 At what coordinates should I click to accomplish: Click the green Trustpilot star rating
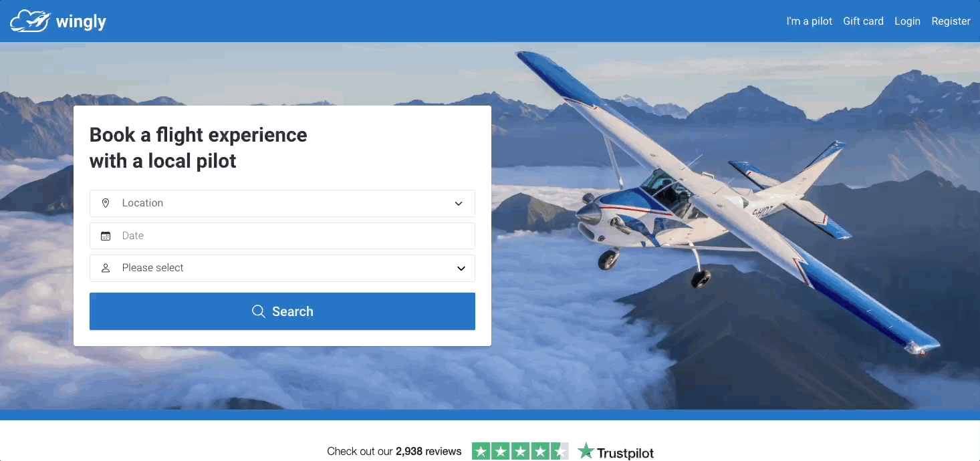click(520, 452)
